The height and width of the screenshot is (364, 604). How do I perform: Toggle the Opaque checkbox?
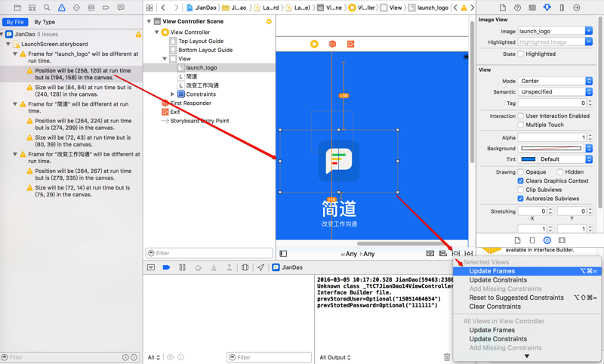pos(520,171)
